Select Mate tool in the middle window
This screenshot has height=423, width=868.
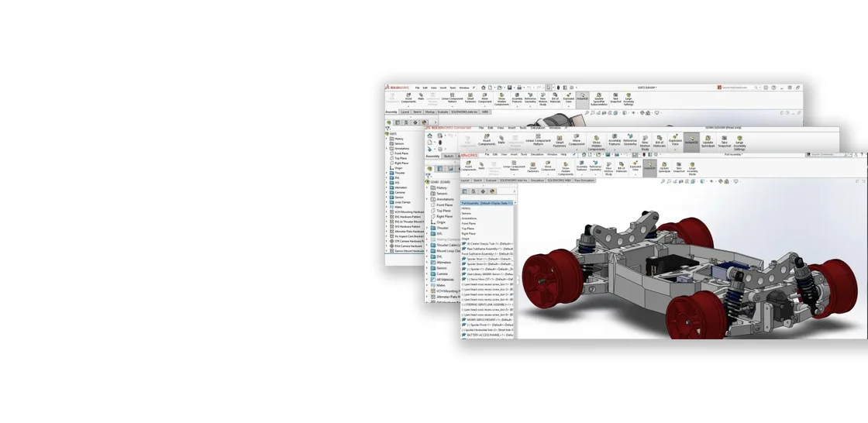click(501, 139)
